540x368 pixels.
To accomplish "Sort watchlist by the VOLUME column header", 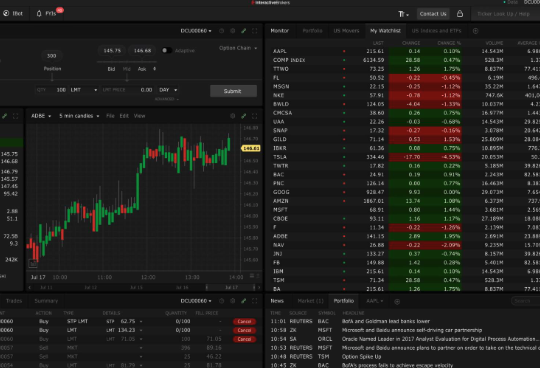I will 494,43.
